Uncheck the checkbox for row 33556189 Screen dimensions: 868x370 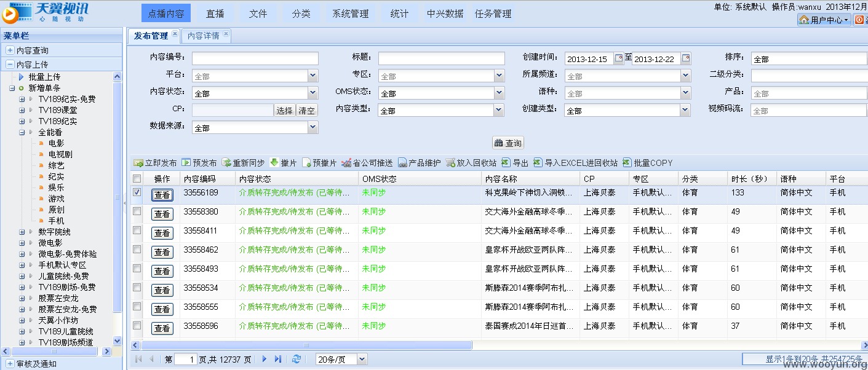[x=137, y=192]
